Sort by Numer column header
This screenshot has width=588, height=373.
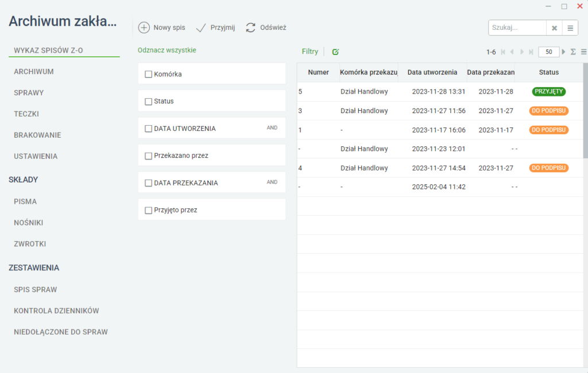click(x=318, y=72)
